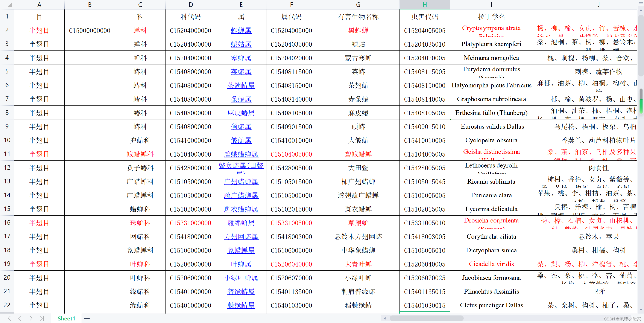Open the 皱蝽属 hyperlink
The width and height of the screenshot is (644, 323).
coord(241,141)
